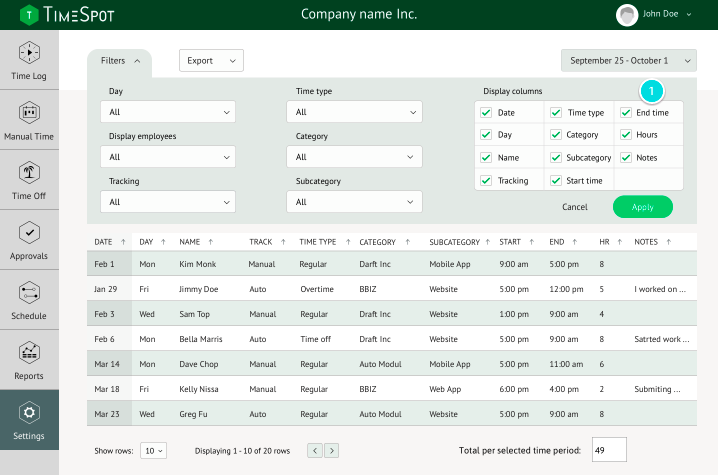718x475 pixels.
Task: Uncheck the Hours column checkbox
Action: (x=626, y=135)
